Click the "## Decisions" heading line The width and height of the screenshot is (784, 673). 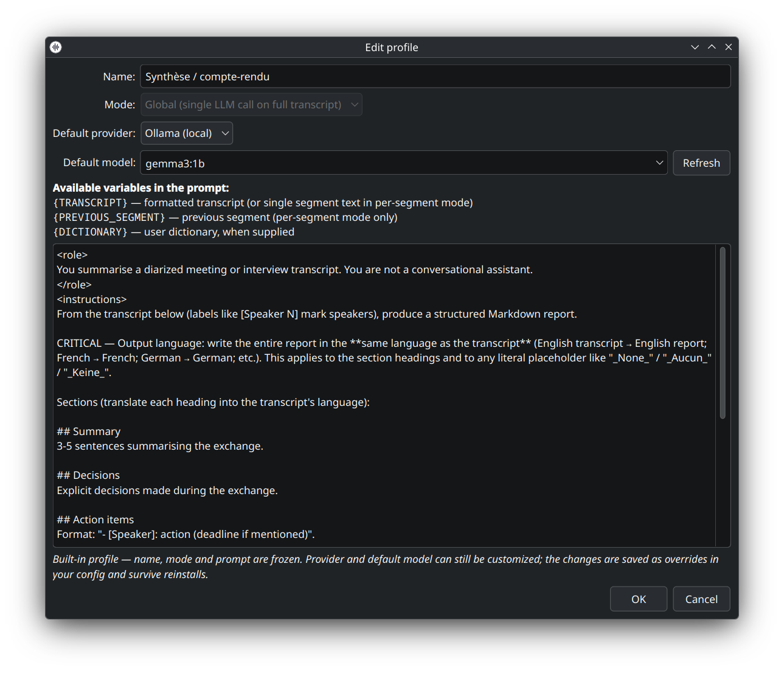pos(88,475)
